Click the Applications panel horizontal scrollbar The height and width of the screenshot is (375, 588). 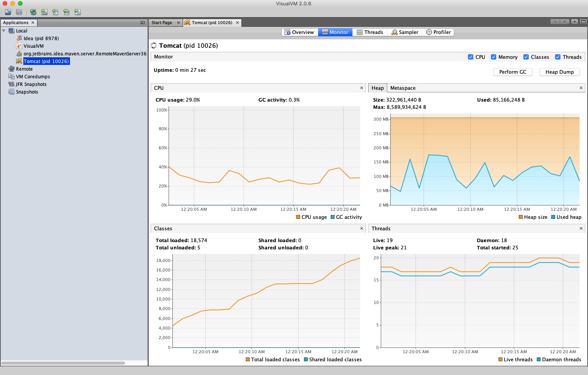[63, 363]
